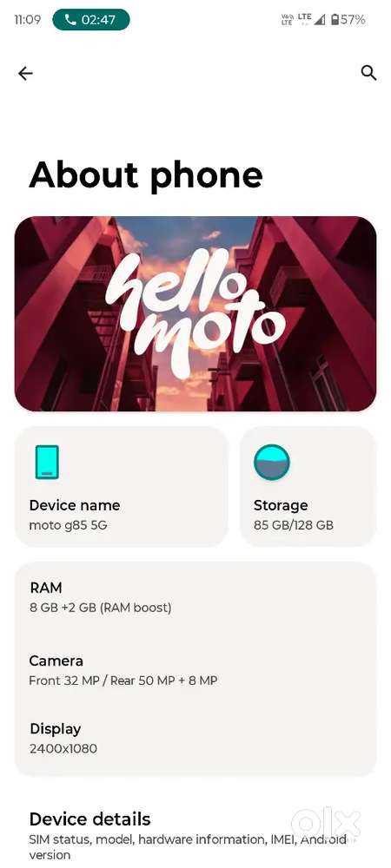Tap the LTE signal strength icon

click(312, 19)
